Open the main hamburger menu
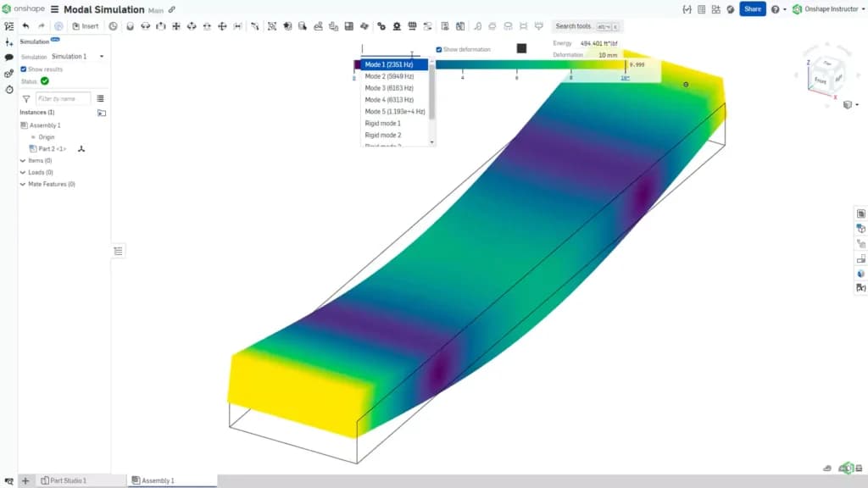868x488 pixels. coord(55,9)
